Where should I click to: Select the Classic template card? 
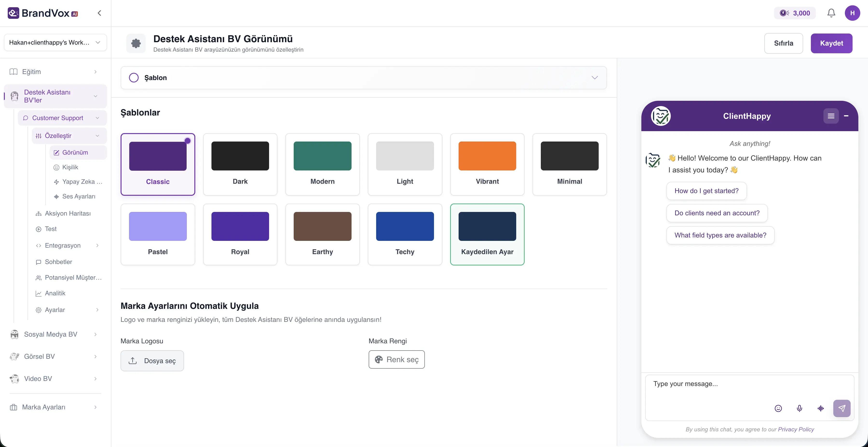(158, 164)
